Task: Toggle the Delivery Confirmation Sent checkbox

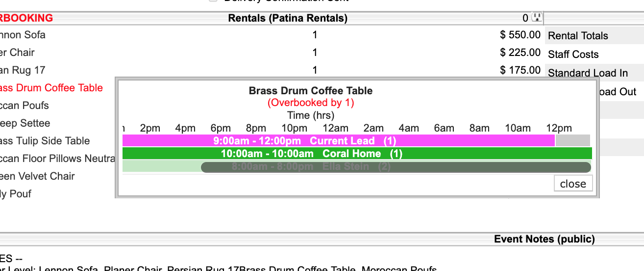Action: click(213, 1)
